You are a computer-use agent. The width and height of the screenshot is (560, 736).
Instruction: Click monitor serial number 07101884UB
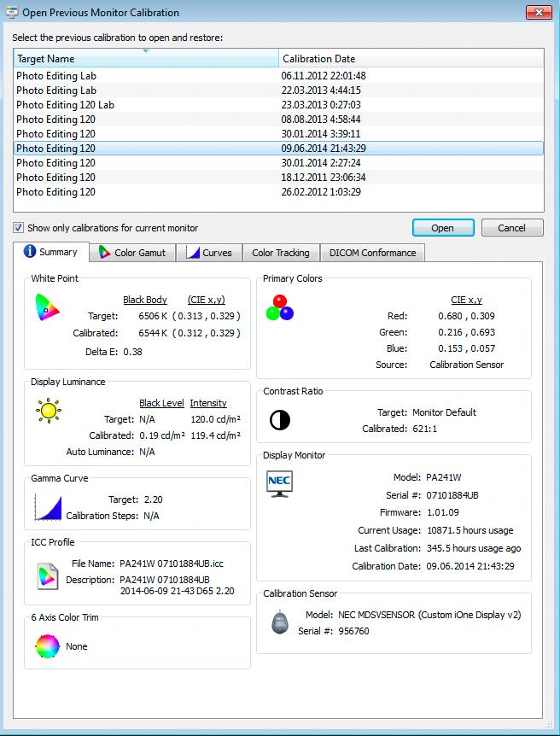tap(452, 495)
